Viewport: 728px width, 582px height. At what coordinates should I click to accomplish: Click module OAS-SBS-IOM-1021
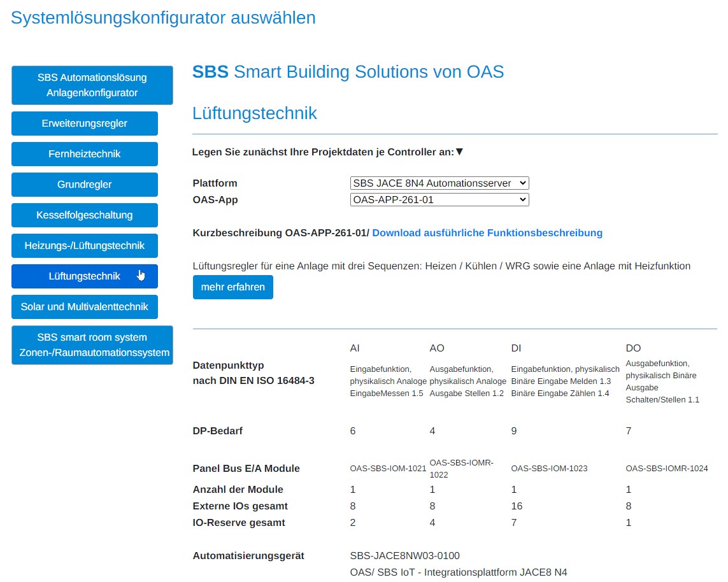click(388, 468)
